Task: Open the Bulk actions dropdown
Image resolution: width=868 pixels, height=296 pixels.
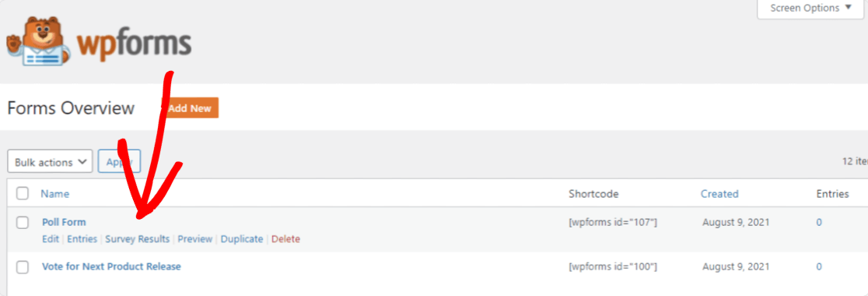Action: tap(50, 163)
